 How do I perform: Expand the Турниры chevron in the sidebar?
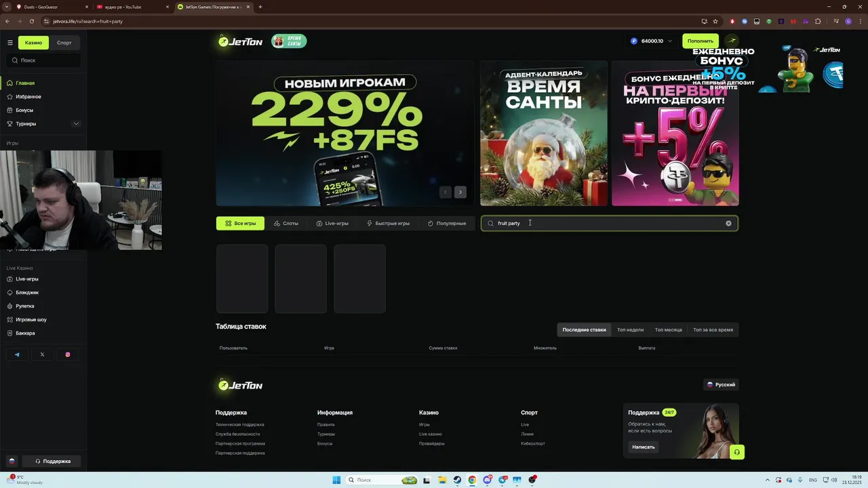[x=76, y=124]
